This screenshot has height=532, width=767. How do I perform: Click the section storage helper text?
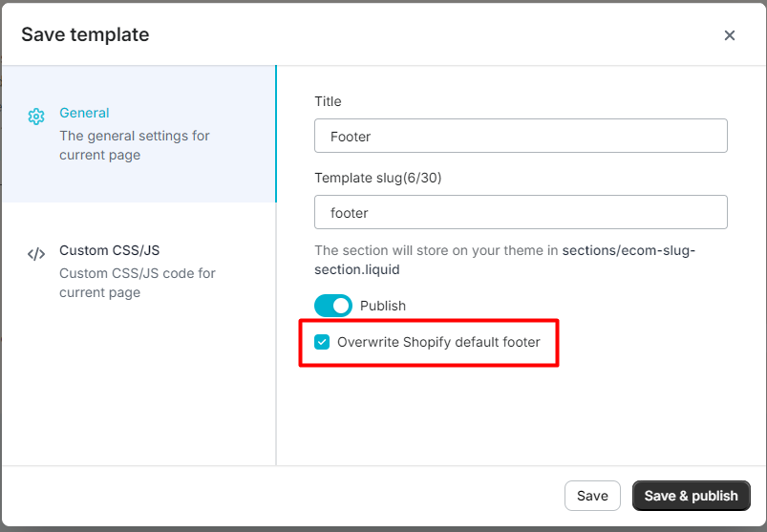click(x=437, y=250)
